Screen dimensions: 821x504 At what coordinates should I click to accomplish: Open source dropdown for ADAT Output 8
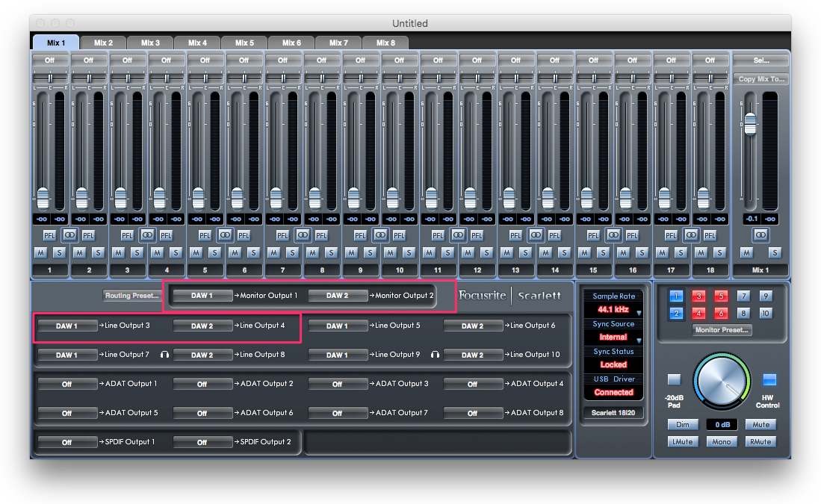[472, 414]
